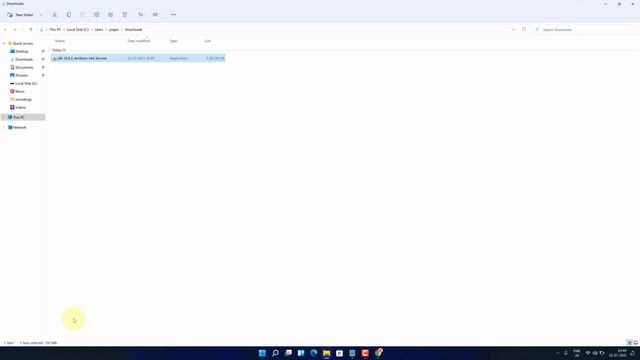Go up one folder level
The image size is (640, 360).
pyautogui.click(x=31, y=29)
